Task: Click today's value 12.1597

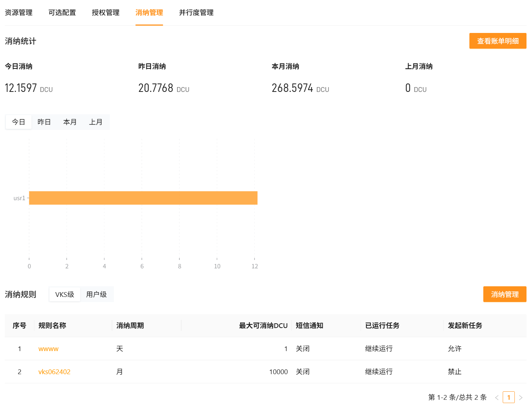Action: tap(21, 88)
